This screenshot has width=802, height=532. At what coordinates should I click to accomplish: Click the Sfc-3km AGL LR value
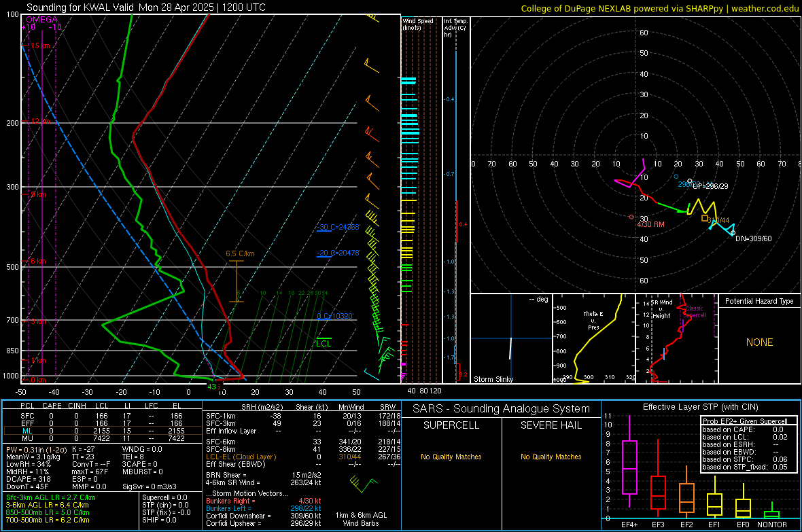(x=51, y=497)
